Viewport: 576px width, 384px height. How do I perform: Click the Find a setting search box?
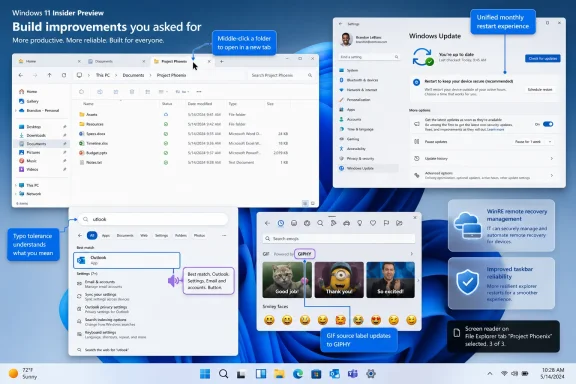[x=368, y=57]
